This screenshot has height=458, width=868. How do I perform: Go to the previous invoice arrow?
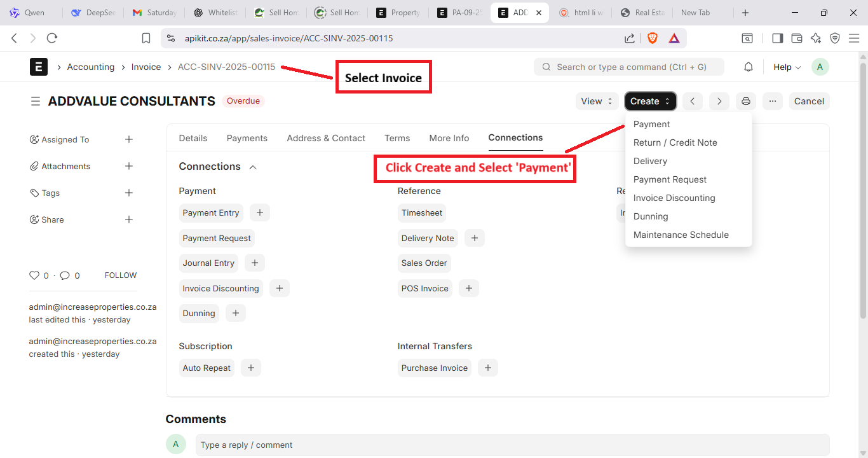(693, 101)
